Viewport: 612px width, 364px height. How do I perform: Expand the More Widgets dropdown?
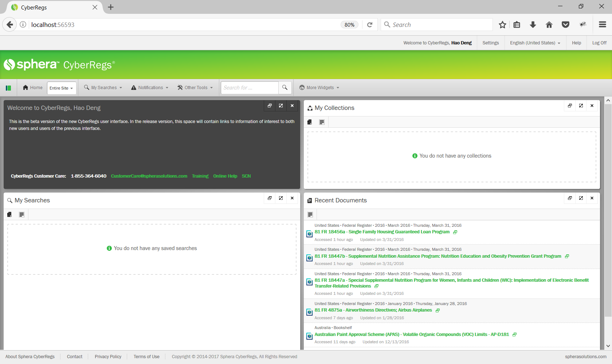point(319,88)
